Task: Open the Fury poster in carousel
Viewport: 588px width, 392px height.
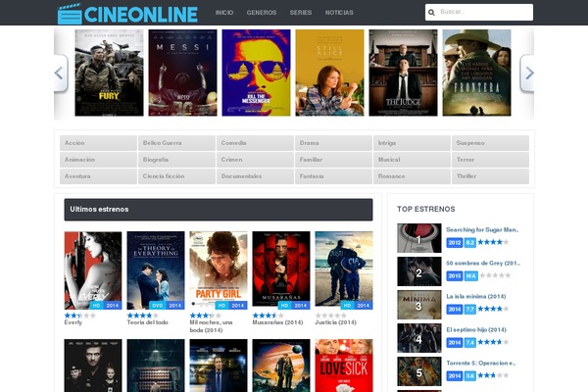Action: click(109, 73)
